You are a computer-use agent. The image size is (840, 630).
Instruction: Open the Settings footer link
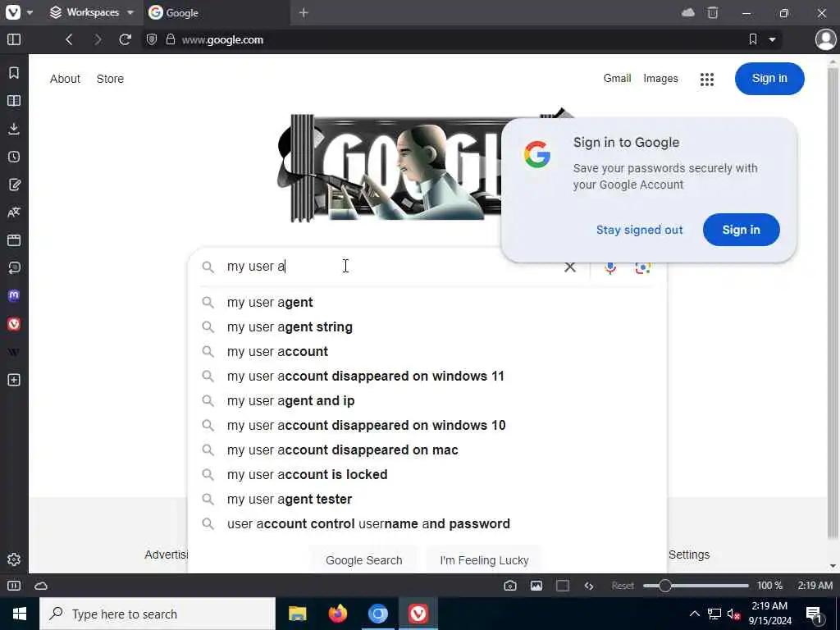pos(689,555)
